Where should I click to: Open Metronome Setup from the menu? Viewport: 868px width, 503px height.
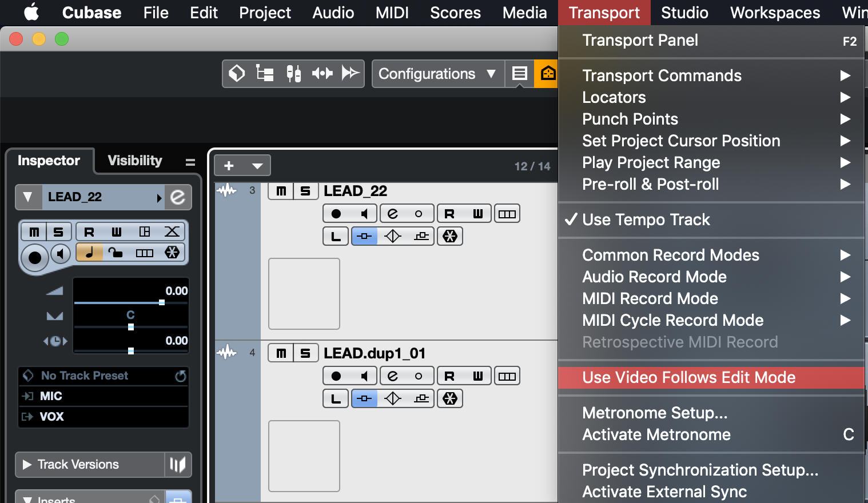click(x=711, y=413)
